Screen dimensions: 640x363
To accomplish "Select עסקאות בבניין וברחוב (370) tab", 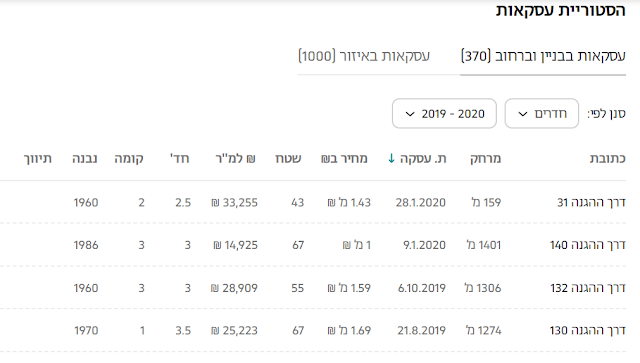I will (x=543, y=56).
